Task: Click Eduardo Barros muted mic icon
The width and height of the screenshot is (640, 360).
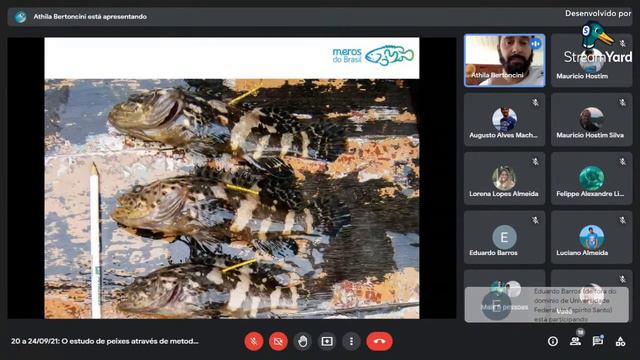Action: (535, 220)
